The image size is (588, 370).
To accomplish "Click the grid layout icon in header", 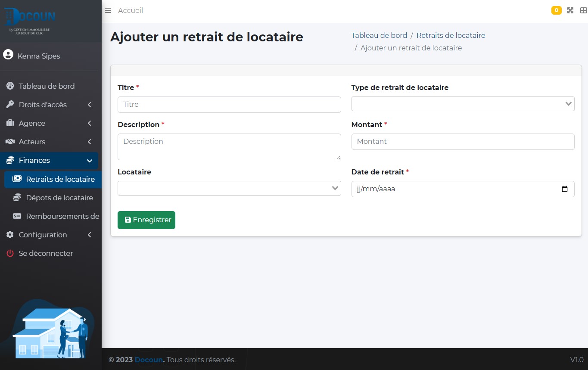I will tap(583, 10).
